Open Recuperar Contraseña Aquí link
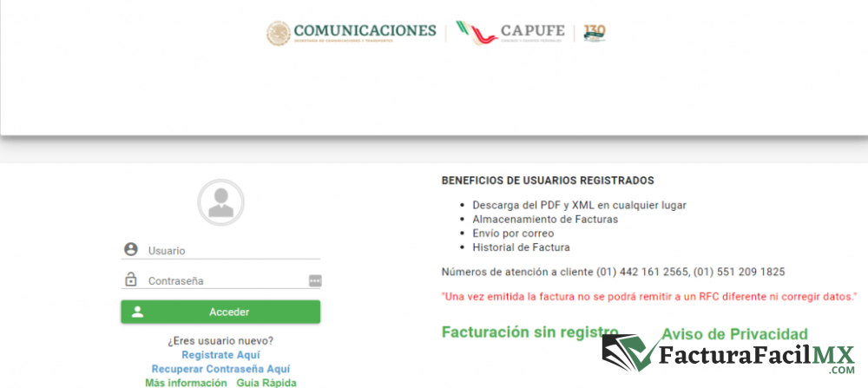This screenshot has width=868, height=388. point(220,369)
